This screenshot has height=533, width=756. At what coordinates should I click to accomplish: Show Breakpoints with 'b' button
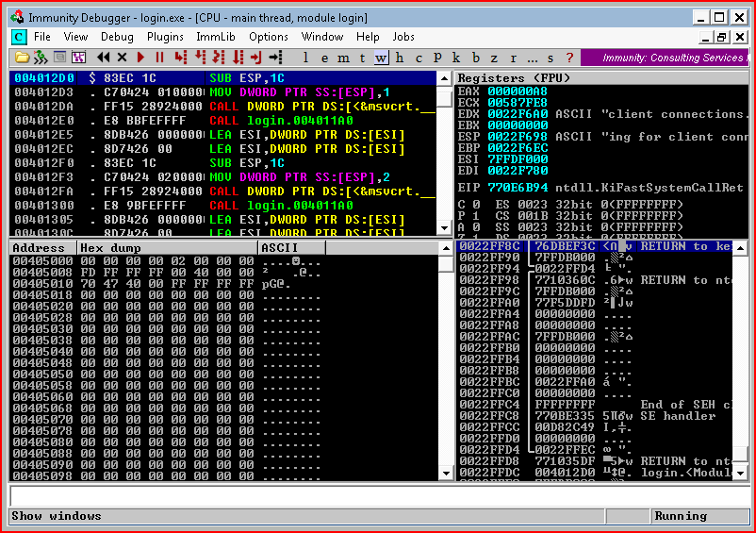476,58
